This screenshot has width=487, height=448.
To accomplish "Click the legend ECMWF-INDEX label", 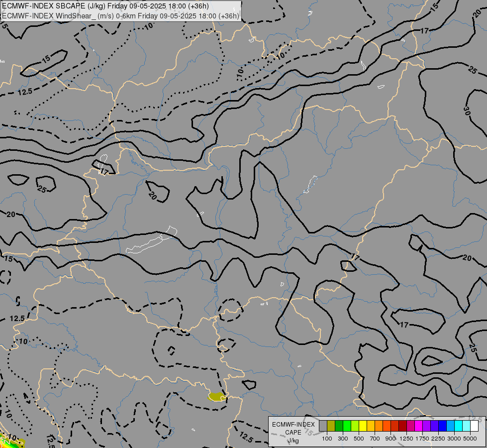I will (293, 425).
